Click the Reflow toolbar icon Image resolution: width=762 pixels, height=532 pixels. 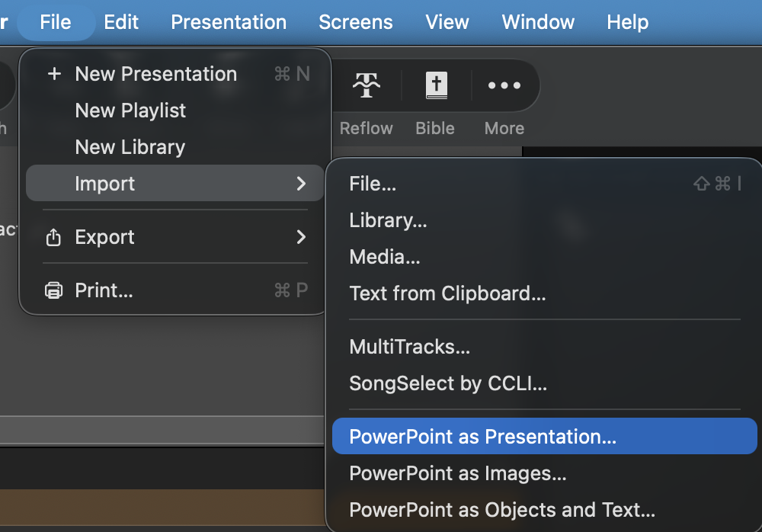[x=367, y=86]
